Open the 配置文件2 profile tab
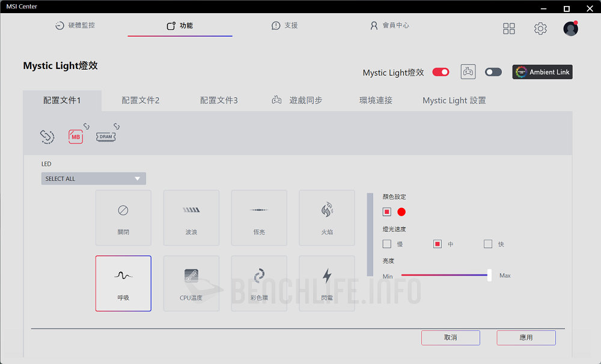Viewport: 601px width, 364px height. click(x=140, y=100)
